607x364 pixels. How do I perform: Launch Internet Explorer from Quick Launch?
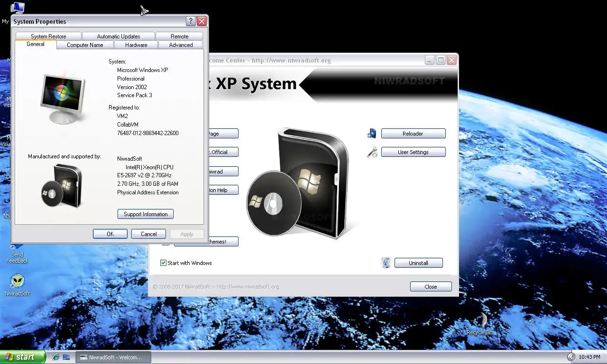point(56,357)
